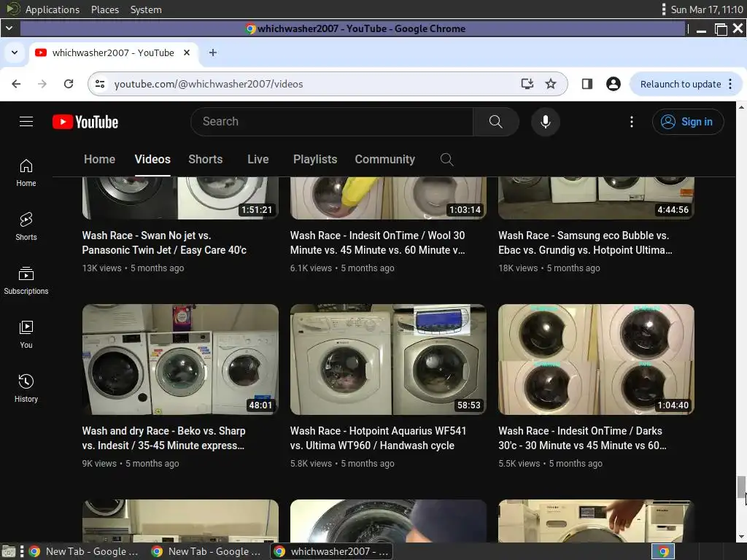The height and width of the screenshot is (560, 747).
Task: Open YouTube settings three-dot menu
Action: 632,122
